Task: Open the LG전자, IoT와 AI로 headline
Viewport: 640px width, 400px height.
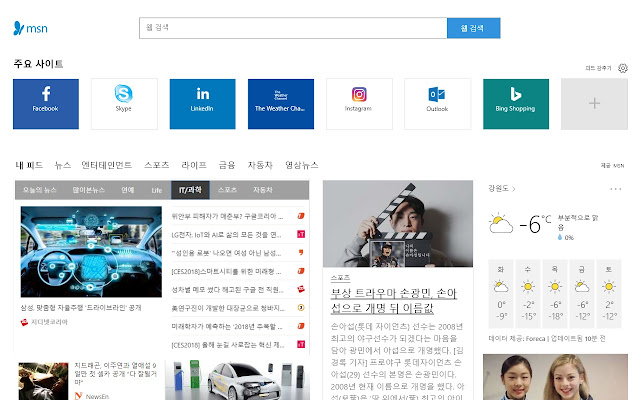Action: point(227,234)
